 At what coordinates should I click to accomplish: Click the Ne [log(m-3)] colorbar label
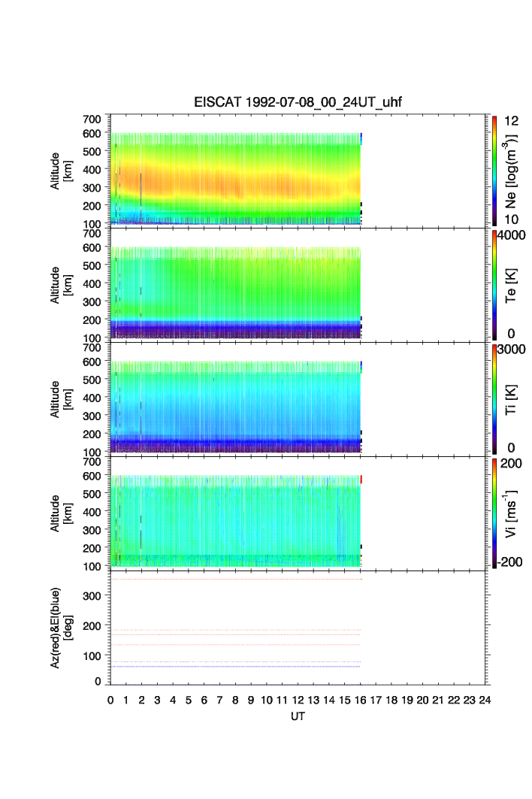point(510,171)
